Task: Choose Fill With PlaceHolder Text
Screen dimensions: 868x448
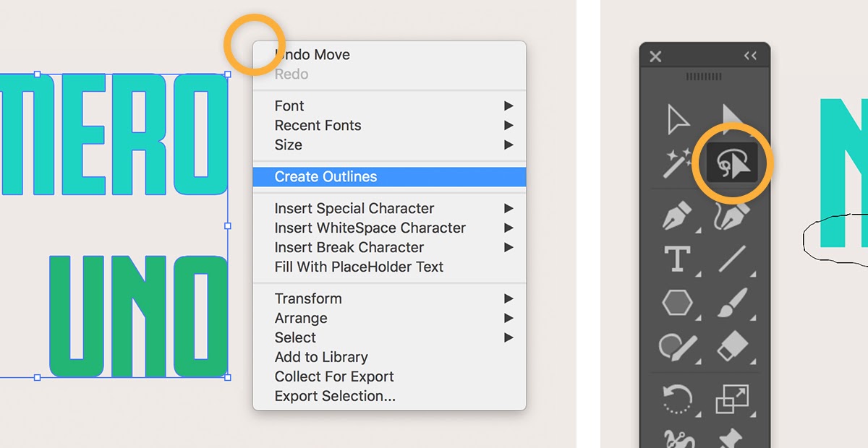Action: (x=389, y=267)
